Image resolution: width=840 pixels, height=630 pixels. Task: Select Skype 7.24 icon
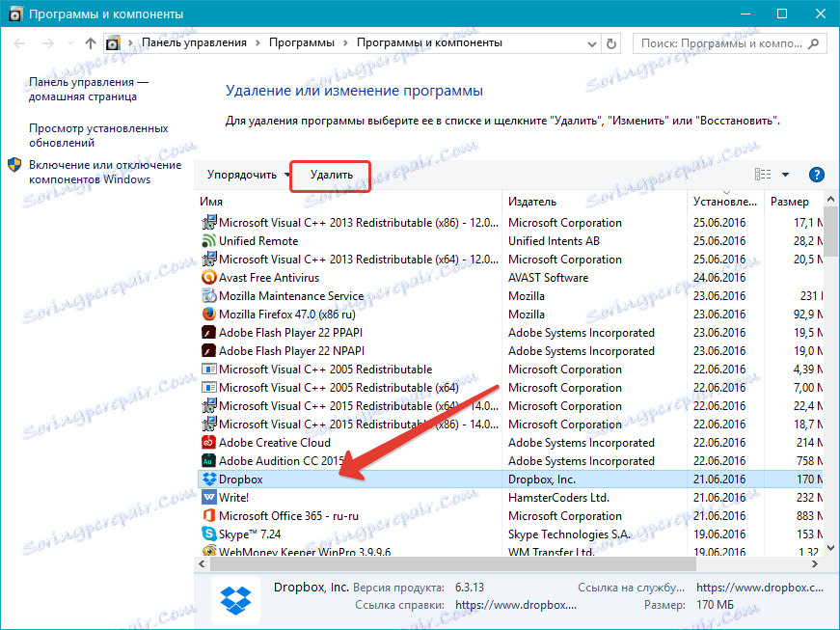[x=208, y=534]
